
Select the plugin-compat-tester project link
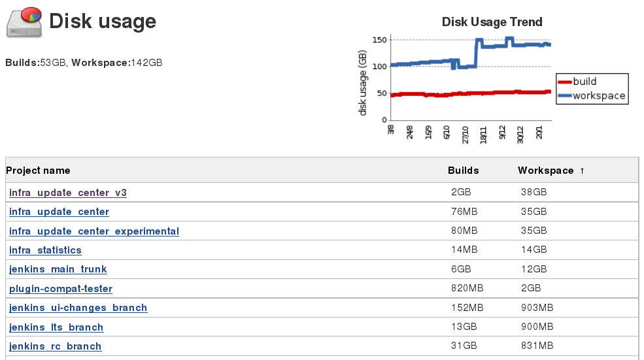point(60,289)
